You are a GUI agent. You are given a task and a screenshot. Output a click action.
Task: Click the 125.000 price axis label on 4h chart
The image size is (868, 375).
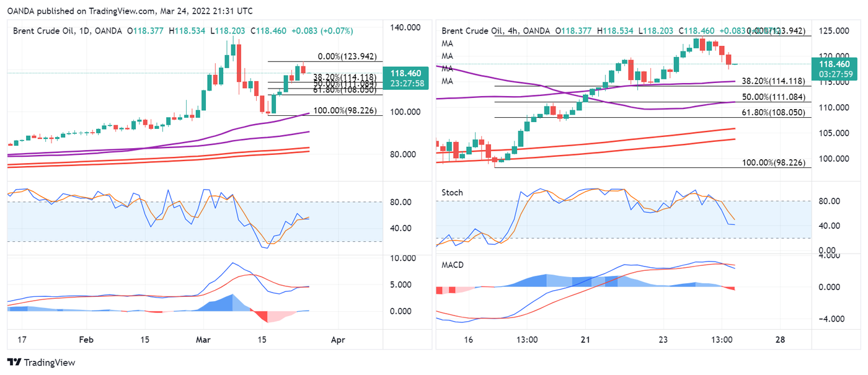tap(833, 30)
